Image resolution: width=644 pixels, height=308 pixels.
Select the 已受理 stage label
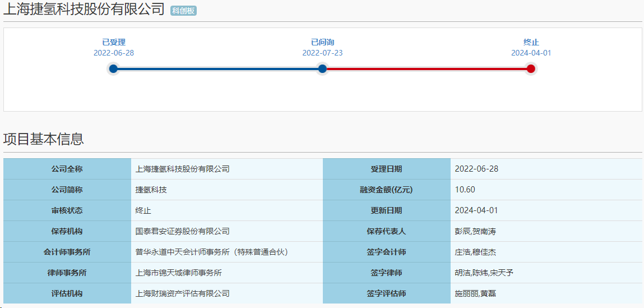114,42
